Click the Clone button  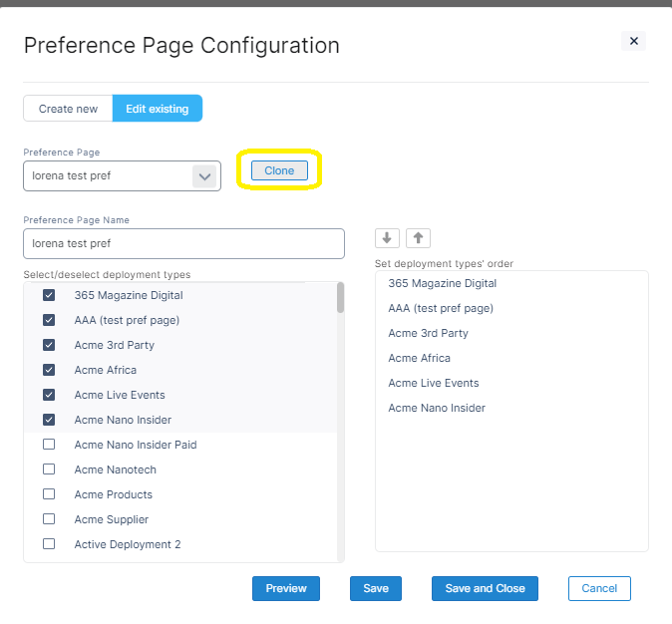[279, 170]
